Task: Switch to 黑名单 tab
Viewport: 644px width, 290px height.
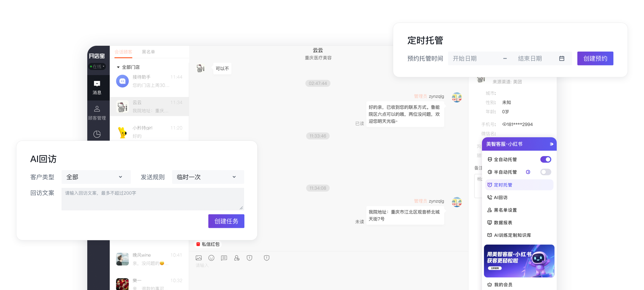Action: (148, 52)
